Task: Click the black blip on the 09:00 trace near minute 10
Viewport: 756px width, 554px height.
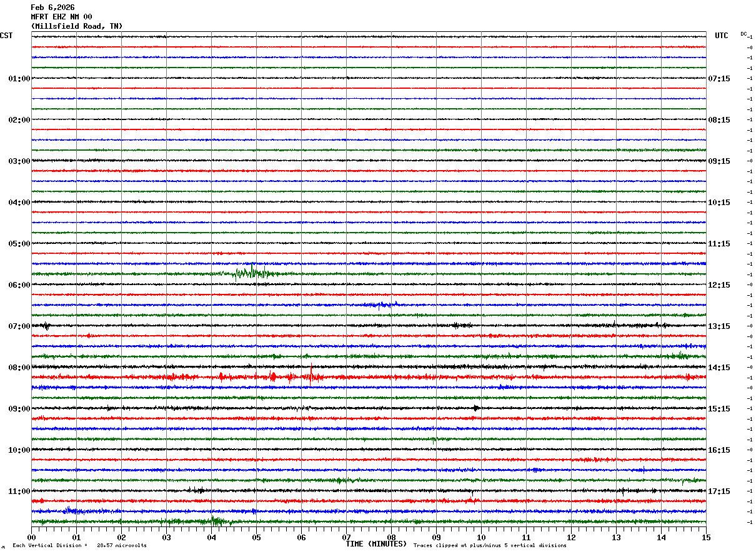Action: 476,408
